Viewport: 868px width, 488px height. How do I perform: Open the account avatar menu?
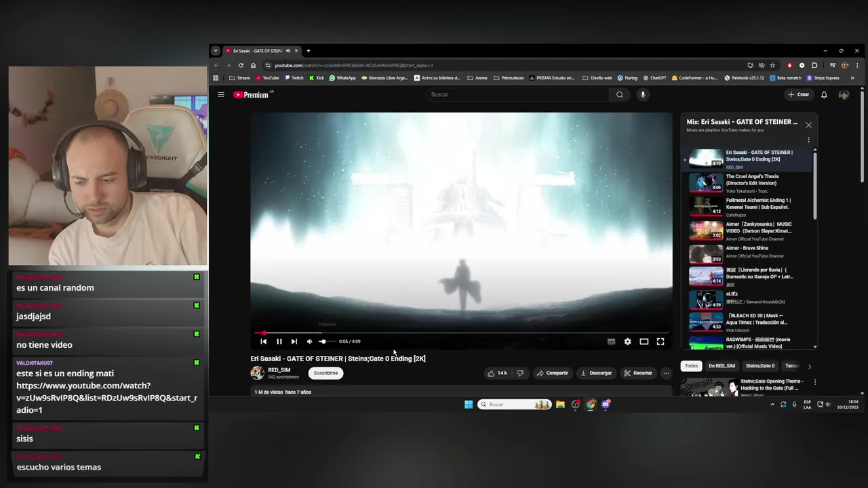[x=844, y=95]
